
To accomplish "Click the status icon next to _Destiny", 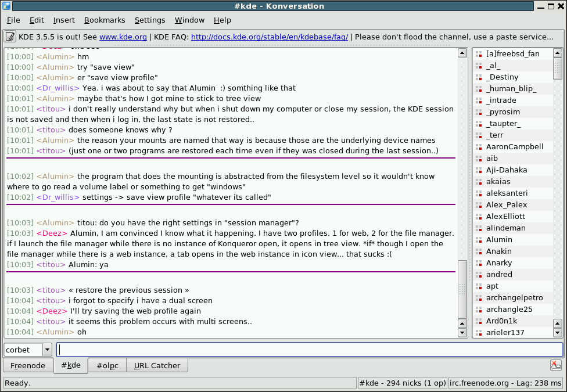I will (x=479, y=77).
